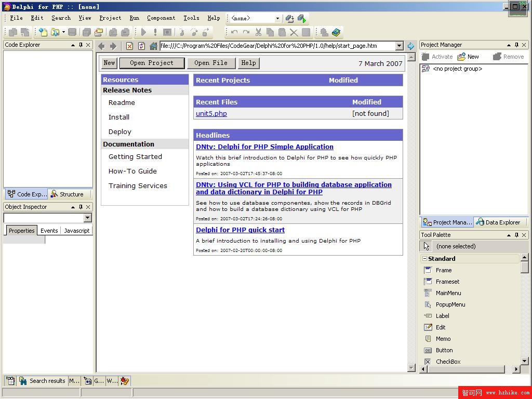
Task: Open the Delphi for PHP quick start headline
Action: [x=240, y=230]
